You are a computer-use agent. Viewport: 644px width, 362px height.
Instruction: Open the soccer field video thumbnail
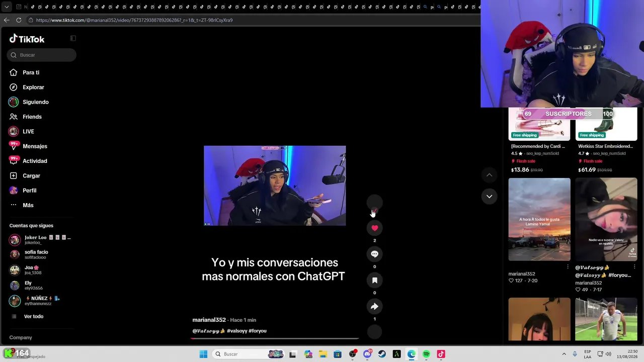(x=606, y=319)
